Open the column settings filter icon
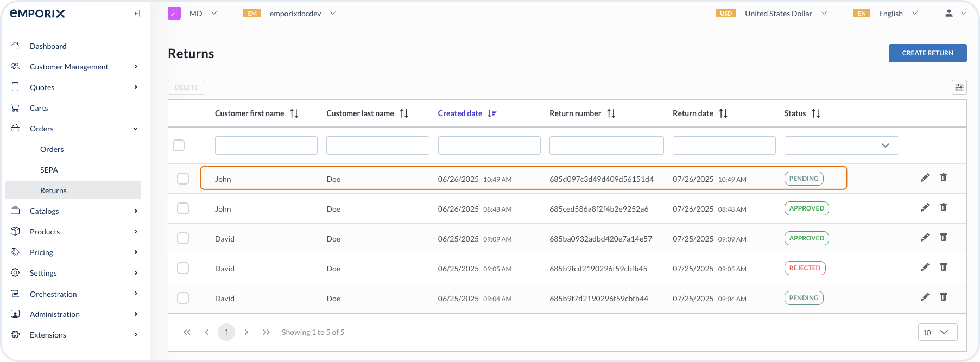This screenshot has width=980, height=362. pyautogui.click(x=959, y=87)
